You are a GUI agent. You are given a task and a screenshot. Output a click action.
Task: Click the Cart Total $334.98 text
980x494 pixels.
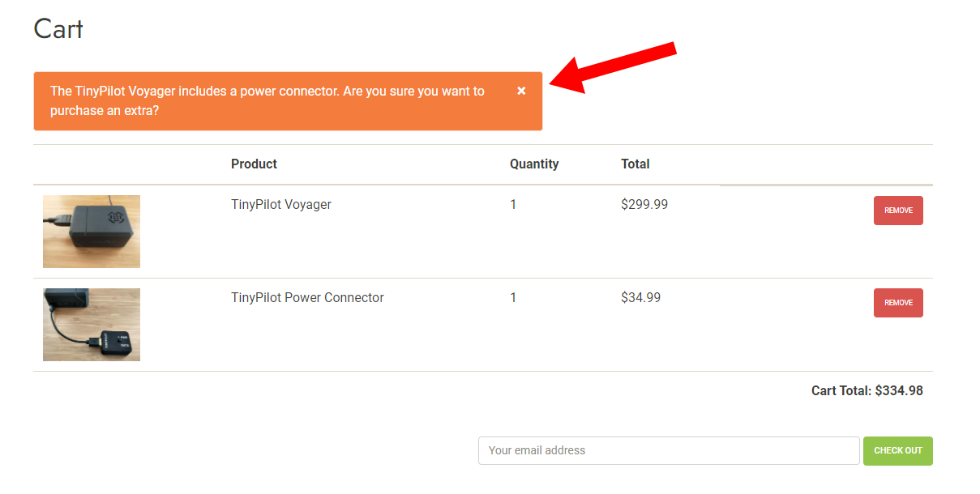point(867,390)
